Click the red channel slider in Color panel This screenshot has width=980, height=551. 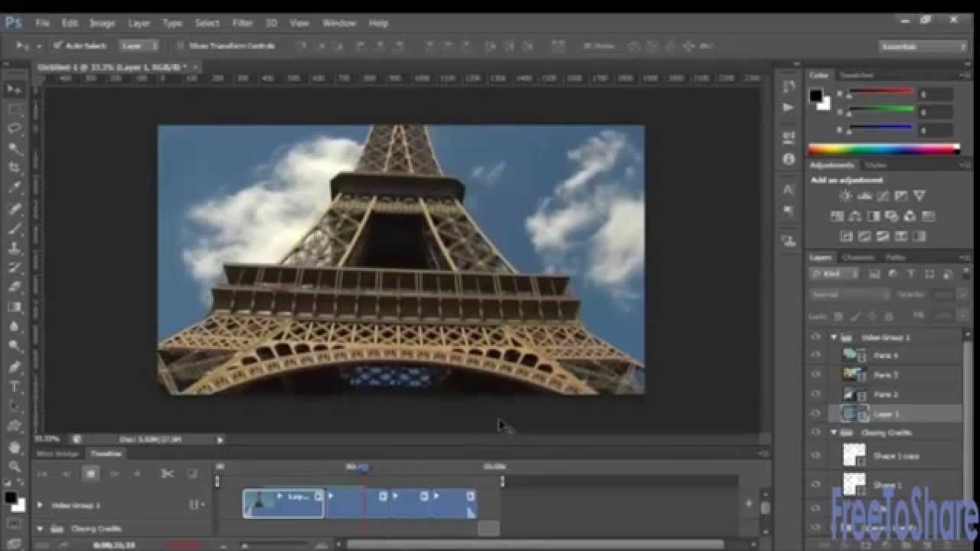(x=880, y=93)
